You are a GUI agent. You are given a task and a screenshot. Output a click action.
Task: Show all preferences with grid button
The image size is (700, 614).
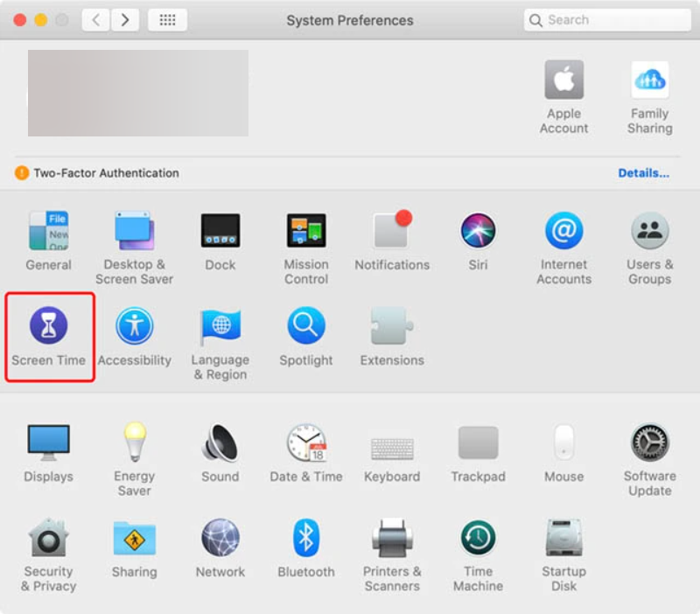[167, 20]
